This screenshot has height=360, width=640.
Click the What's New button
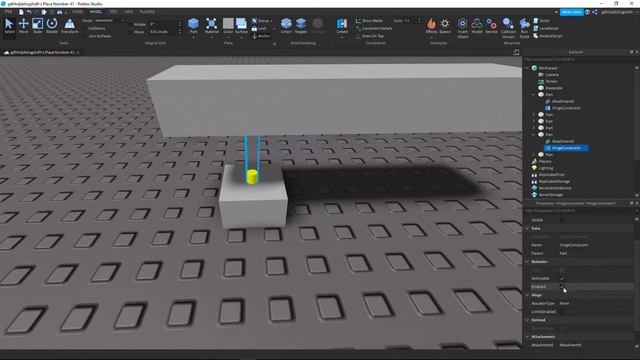click(x=571, y=12)
